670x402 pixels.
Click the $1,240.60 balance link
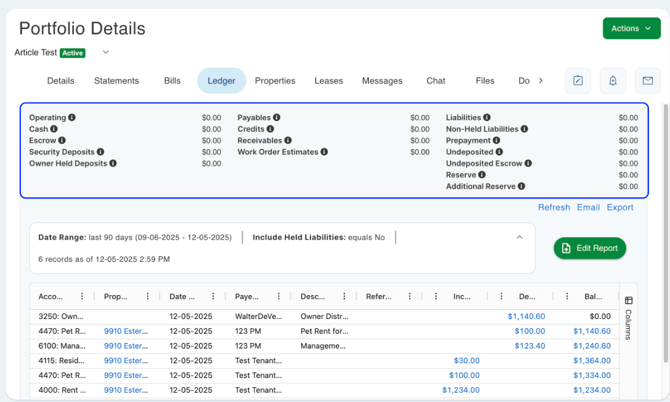pyautogui.click(x=592, y=346)
